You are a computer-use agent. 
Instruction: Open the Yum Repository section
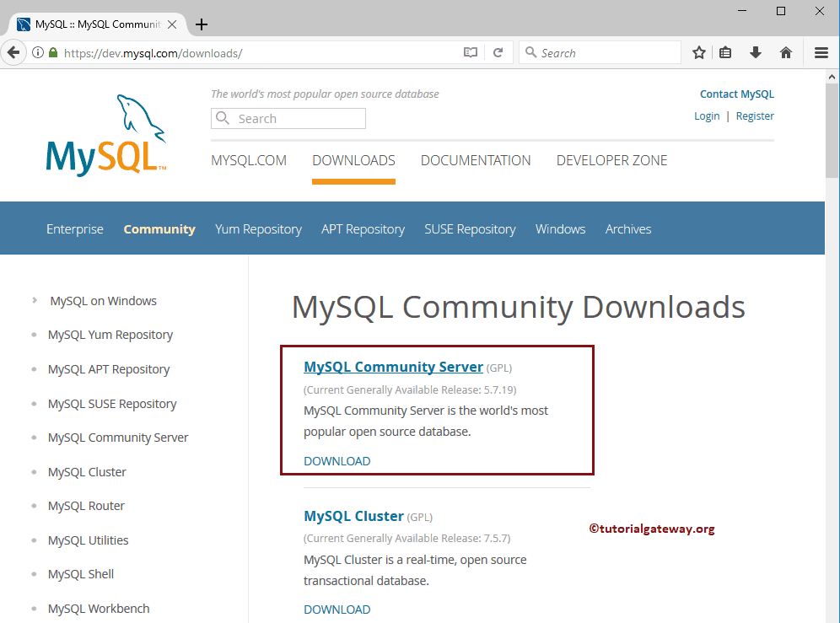pos(258,228)
